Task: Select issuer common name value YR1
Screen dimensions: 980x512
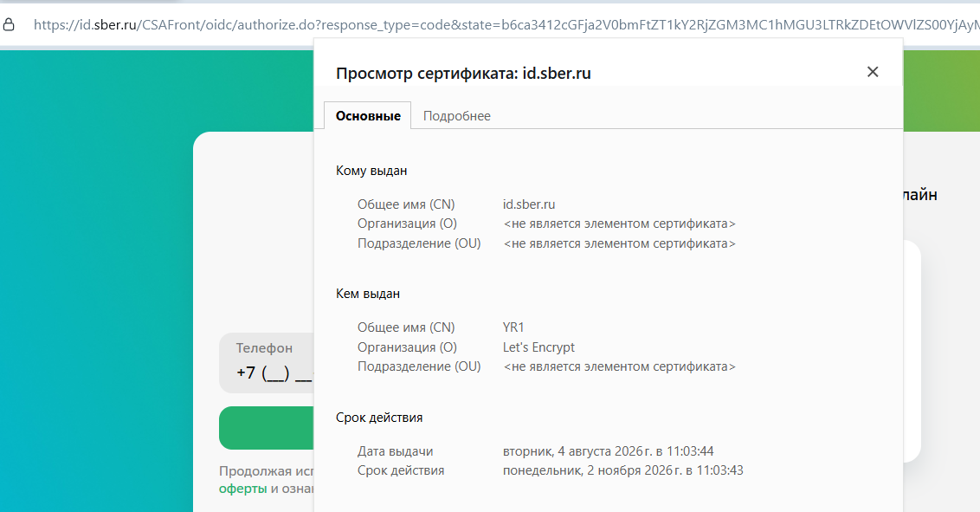Action: 513,327
